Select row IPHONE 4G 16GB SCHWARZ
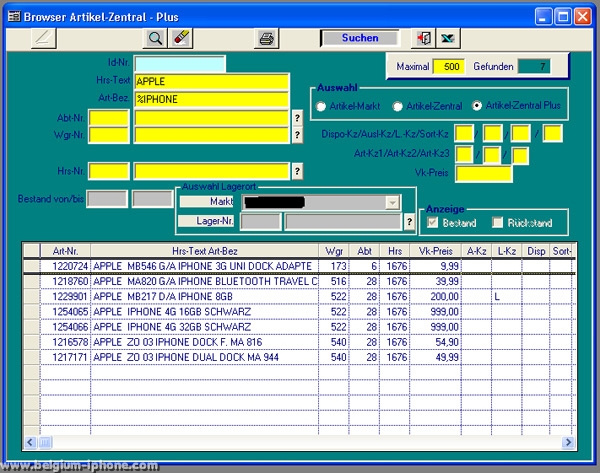The width and height of the screenshot is (600, 473). pyautogui.click(x=299, y=312)
